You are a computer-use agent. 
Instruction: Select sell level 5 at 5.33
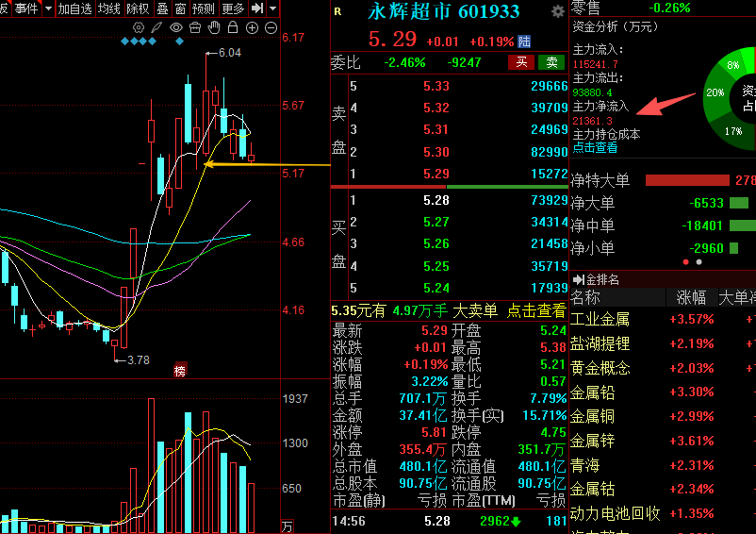click(x=458, y=87)
